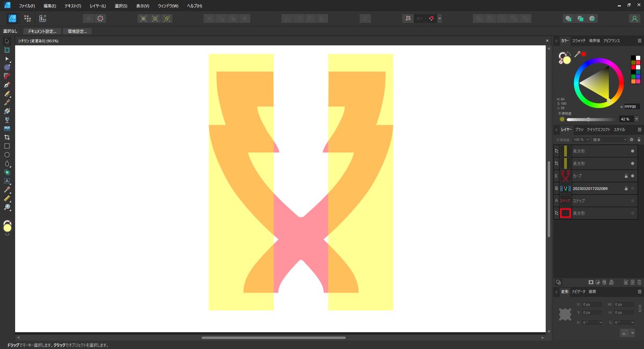Screen dimensions: 644x349
Task: Toggle visibility of the 2023032017202089 layer
Action: pyautogui.click(x=633, y=188)
